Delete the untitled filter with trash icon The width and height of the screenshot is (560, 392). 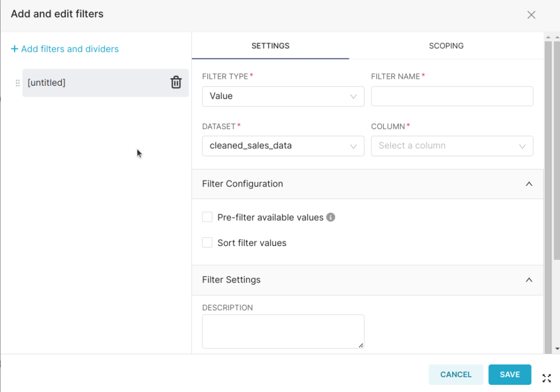[176, 83]
